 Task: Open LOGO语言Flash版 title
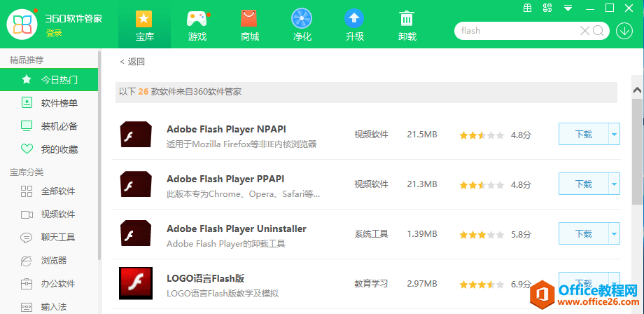pos(205,278)
